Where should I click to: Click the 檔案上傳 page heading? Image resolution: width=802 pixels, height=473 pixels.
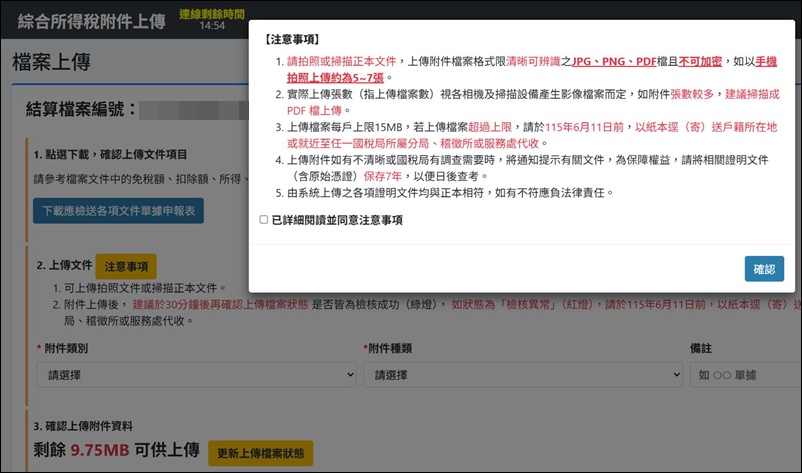point(52,62)
